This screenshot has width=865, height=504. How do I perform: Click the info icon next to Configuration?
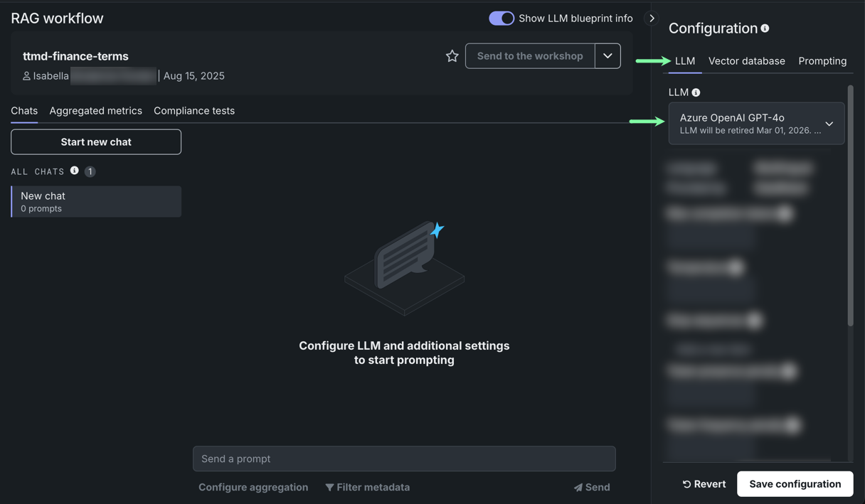pos(765,28)
